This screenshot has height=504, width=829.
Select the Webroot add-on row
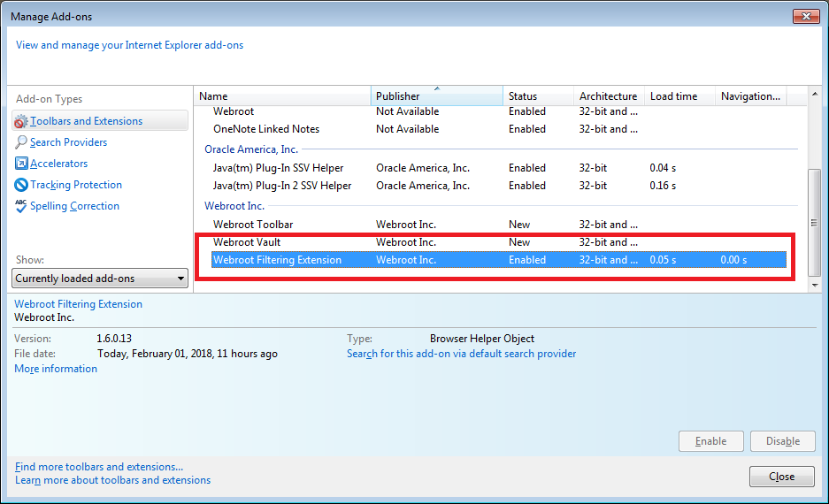(x=499, y=111)
